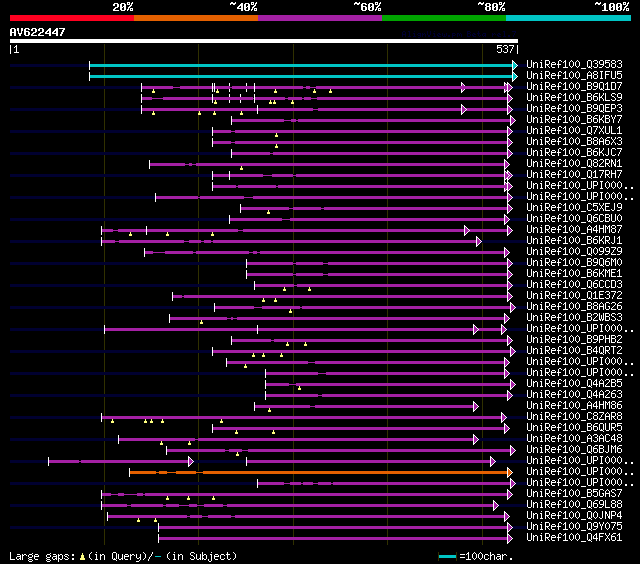Screen dimensions: 640x564
Task: Select the UniRef100_A3AC48 label
Action: [x=574, y=439]
